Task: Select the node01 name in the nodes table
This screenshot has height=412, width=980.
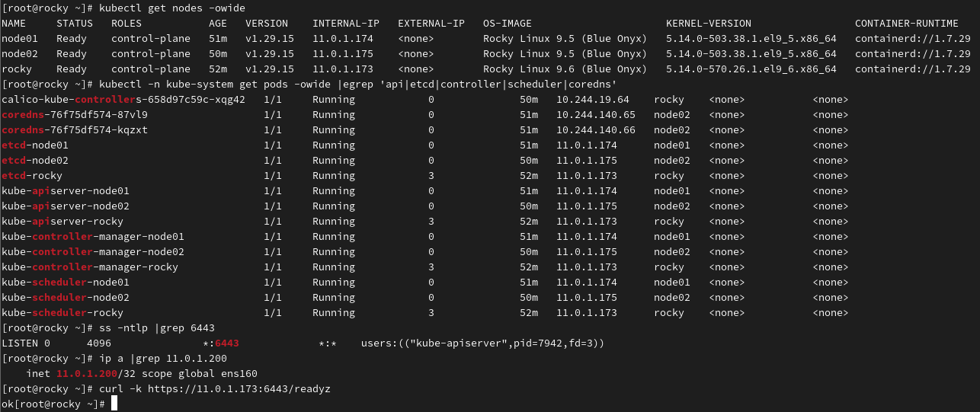Action: tap(20, 38)
